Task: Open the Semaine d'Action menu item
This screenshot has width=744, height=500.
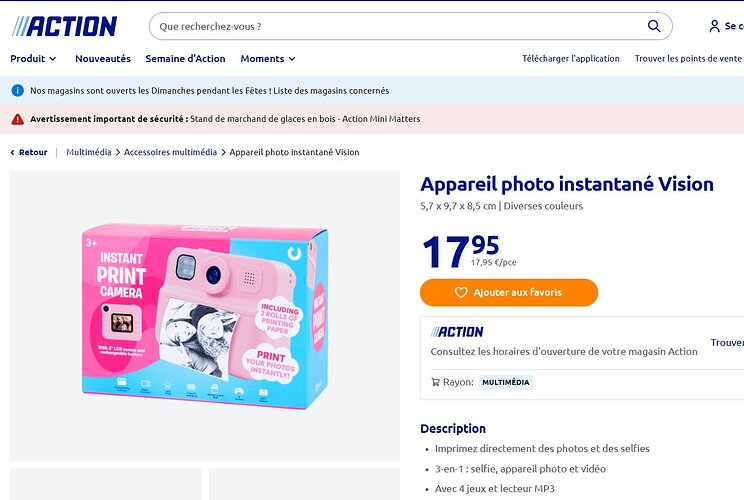Action: tap(185, 59)
